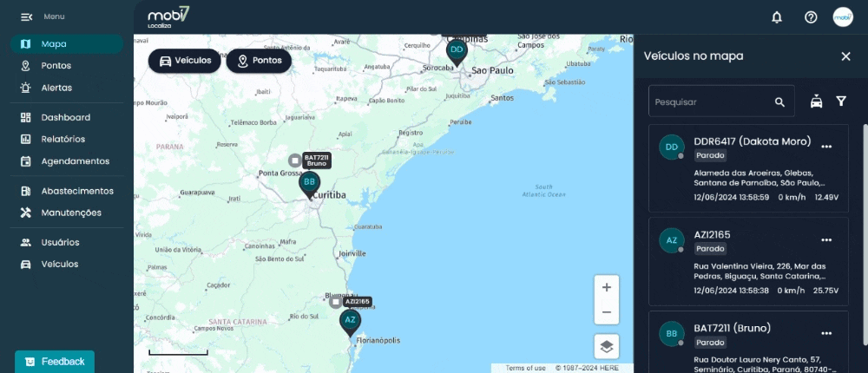Viewport: 868px width, 373px height.
Task: Click timestamp 12/06/2024 13:58:59
Action: (x=731, y=197)
